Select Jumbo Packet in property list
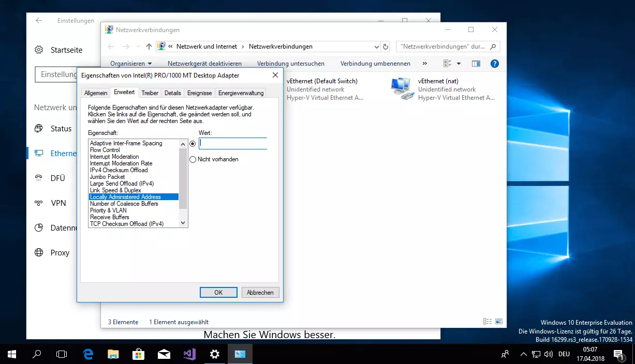Image resolution: width=635 pixels, height=364 pixels. (x=134, y=177)
